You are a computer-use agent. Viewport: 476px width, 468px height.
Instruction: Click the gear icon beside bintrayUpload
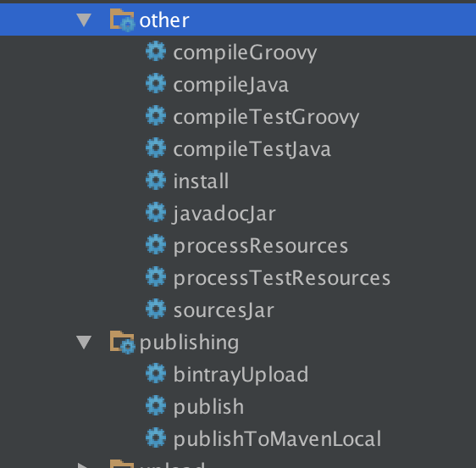156,373
